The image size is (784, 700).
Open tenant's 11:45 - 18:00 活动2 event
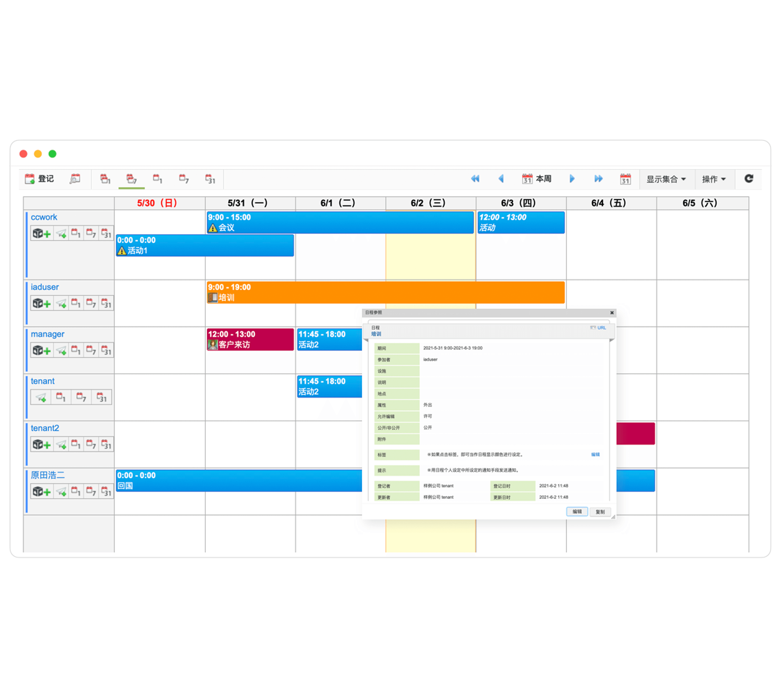pos(330,386)
